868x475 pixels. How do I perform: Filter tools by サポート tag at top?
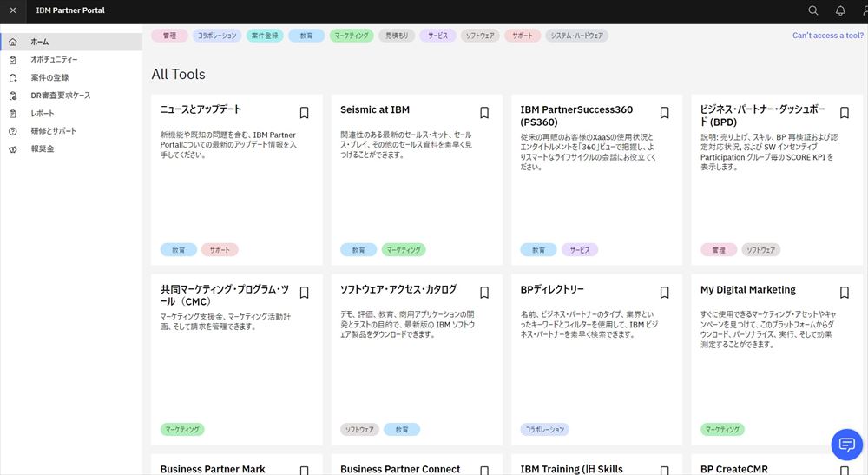tap(523, 36)
